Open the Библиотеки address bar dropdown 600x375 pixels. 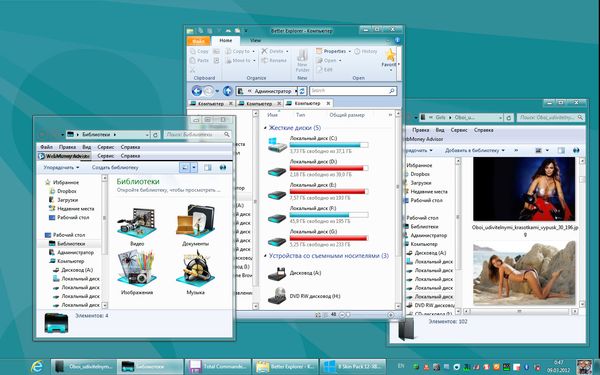[x=147, y=135]
